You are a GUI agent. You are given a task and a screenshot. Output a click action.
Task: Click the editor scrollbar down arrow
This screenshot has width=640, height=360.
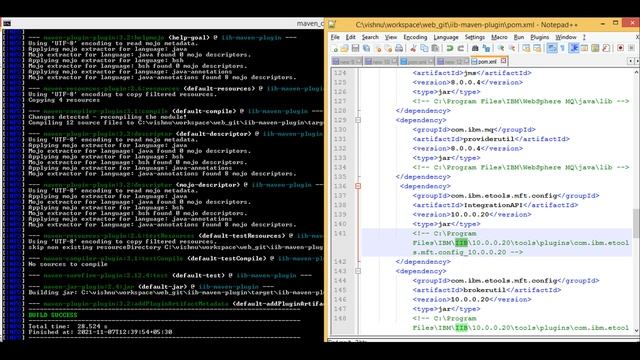(x=636, y=331)
